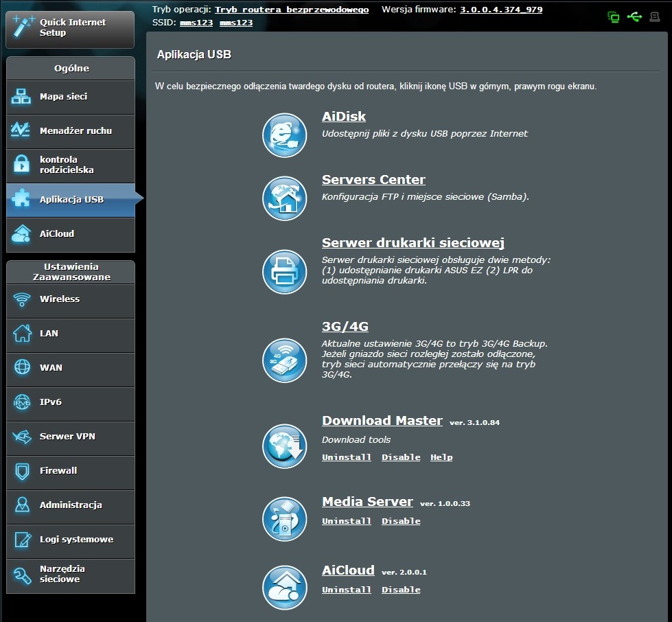Click the 'Udostępnij pliki z dysku USB' description
This screenshot has width=672, height=622.
[425, 134]
